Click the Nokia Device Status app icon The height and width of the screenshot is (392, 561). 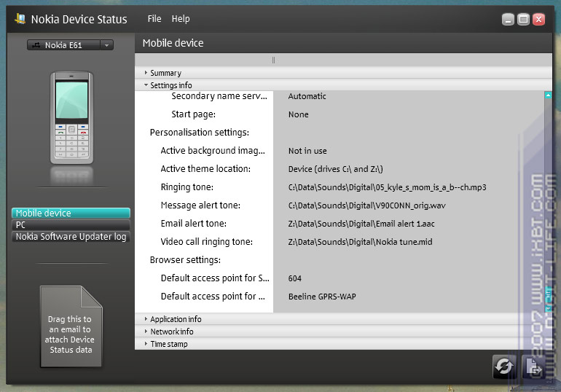pos(20,19)
